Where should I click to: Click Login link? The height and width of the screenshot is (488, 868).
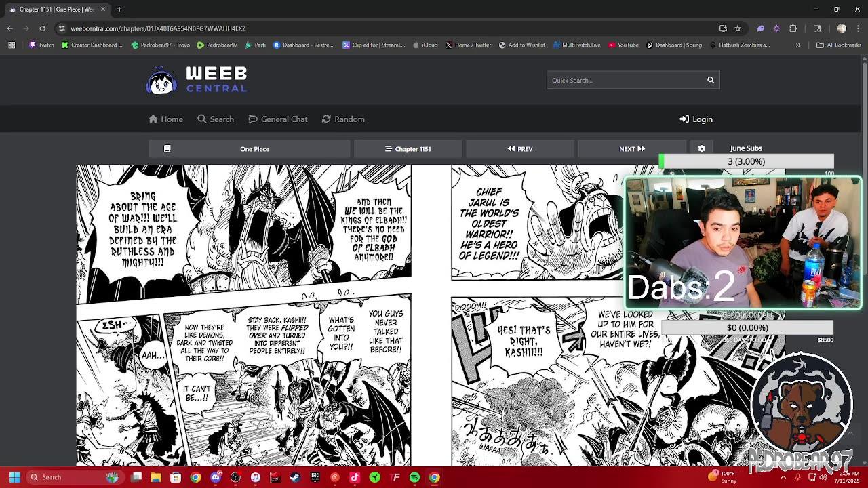696,119
